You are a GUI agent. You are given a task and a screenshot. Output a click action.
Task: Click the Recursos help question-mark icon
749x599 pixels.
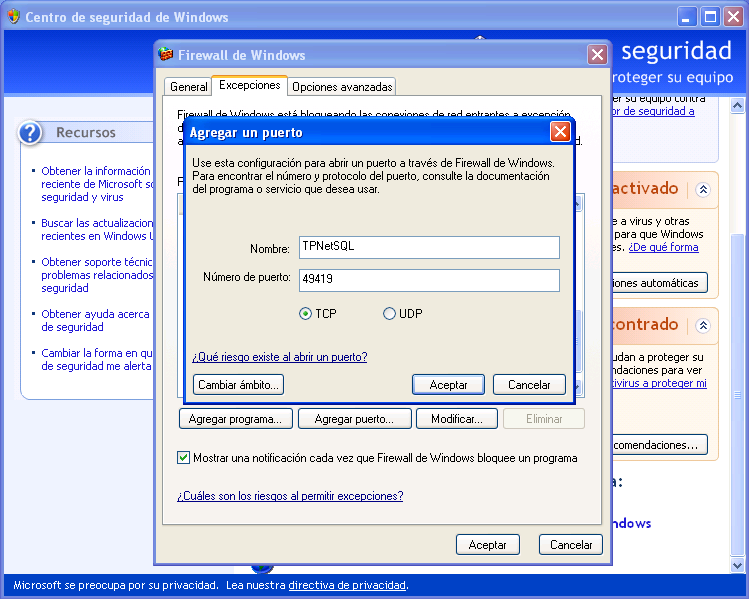point(30,132)
